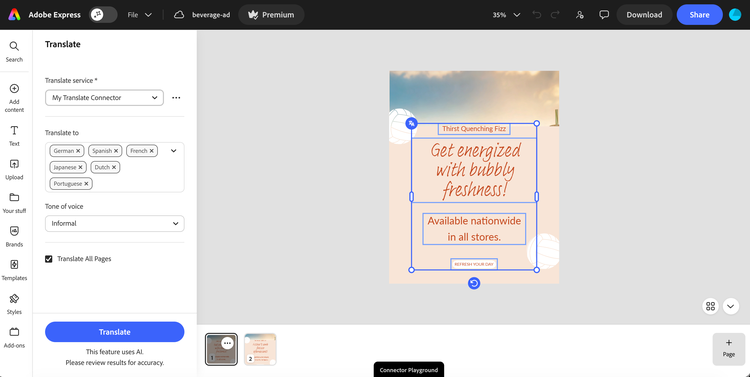This screenshot has height=377, width=750.
Task: Uncheck Translate All Pages checkbox
Action: pos(49,259)
